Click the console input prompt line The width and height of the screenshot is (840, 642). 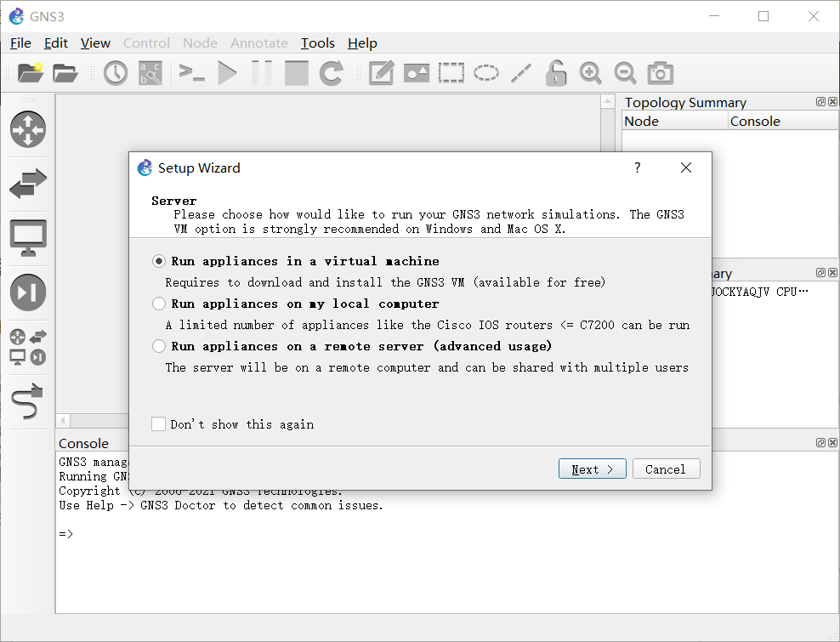(x=447, y=534)
